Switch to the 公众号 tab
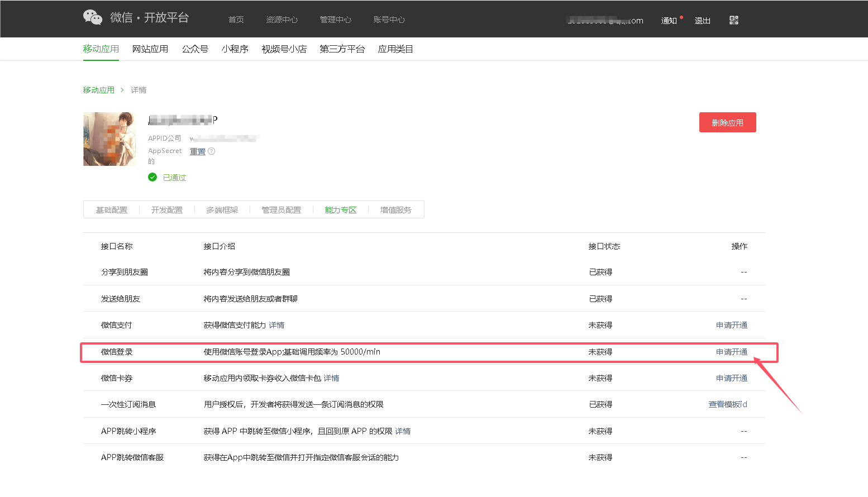Image resolution: width=868 pixels, height=497 pixels. 195,49
